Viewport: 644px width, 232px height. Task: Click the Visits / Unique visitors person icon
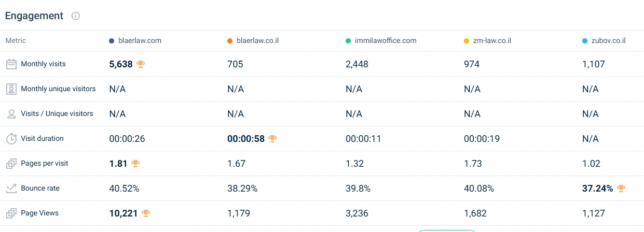pyautogui.click(x=11, y=114)
